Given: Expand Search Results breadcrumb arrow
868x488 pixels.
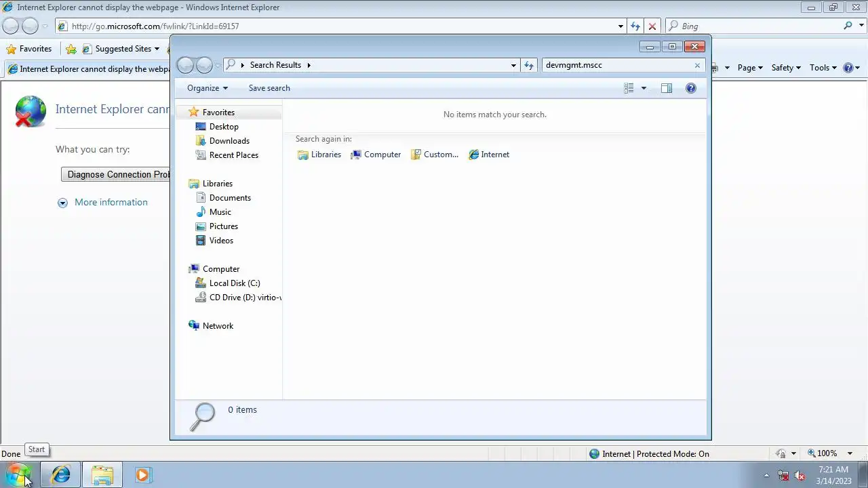Looking at the screenshot, I should [x=309, y=65].
